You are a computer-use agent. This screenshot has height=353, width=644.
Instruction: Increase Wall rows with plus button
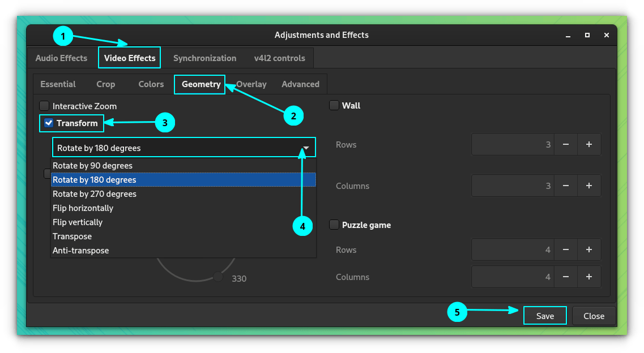(589, 145)
